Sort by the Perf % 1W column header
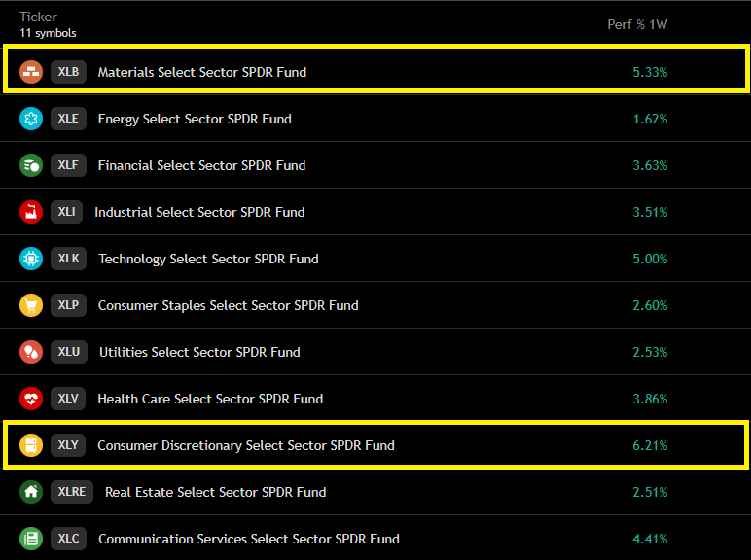 637,24
